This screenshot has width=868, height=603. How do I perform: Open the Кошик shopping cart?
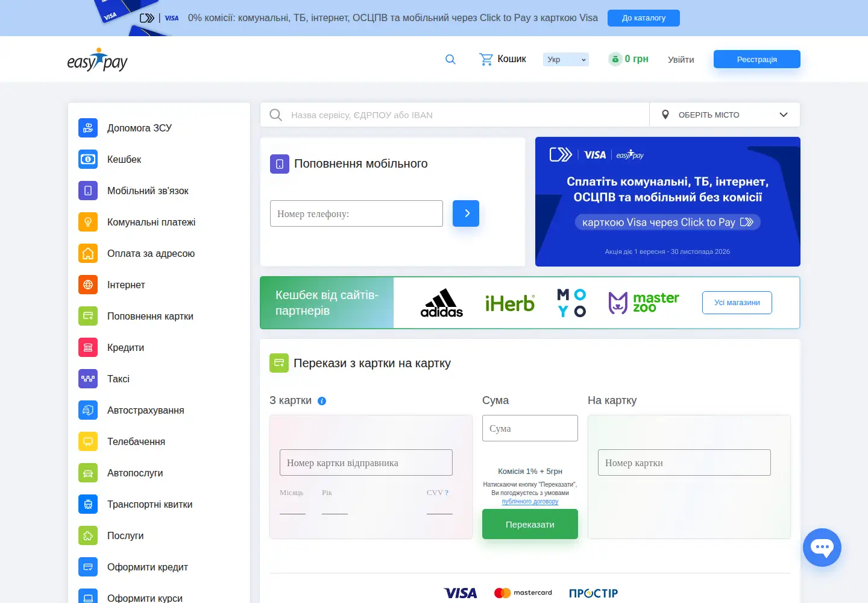point(503,59)
